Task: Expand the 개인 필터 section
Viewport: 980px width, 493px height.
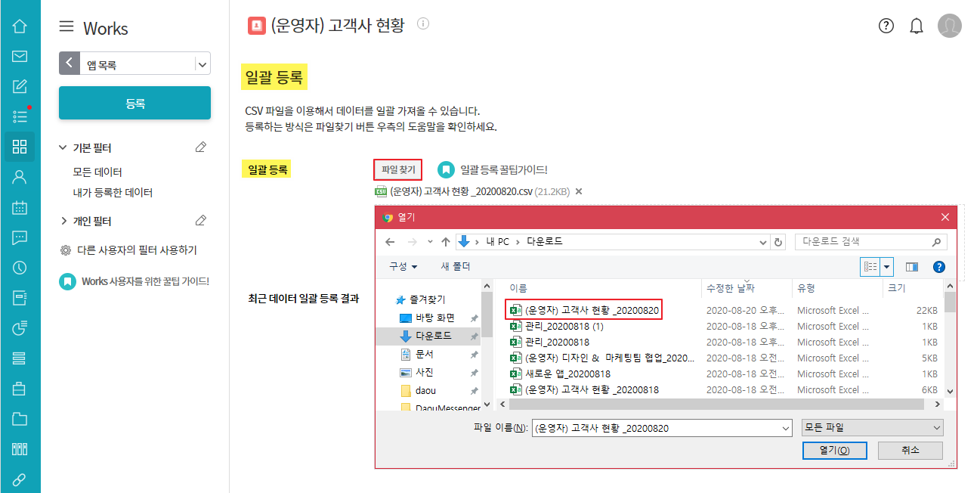Action: pyautogui.click(x=64, y=222)
